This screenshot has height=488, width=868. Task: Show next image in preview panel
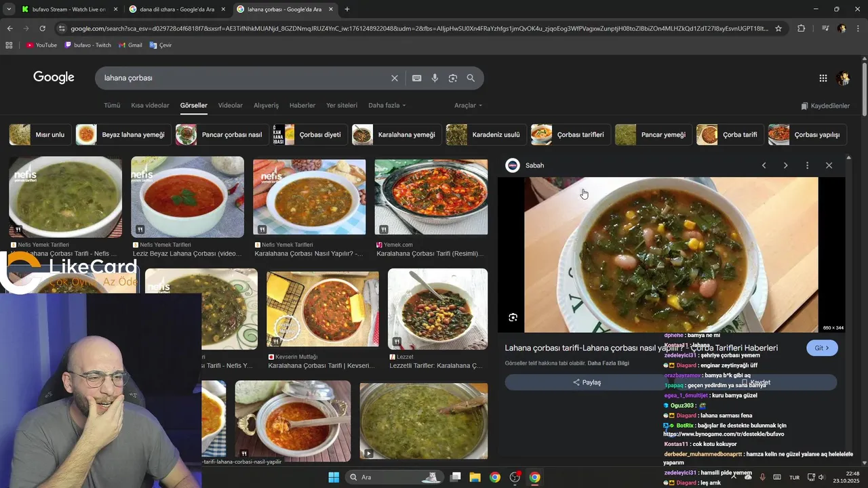pyautogui.click(x=785, y=165)
